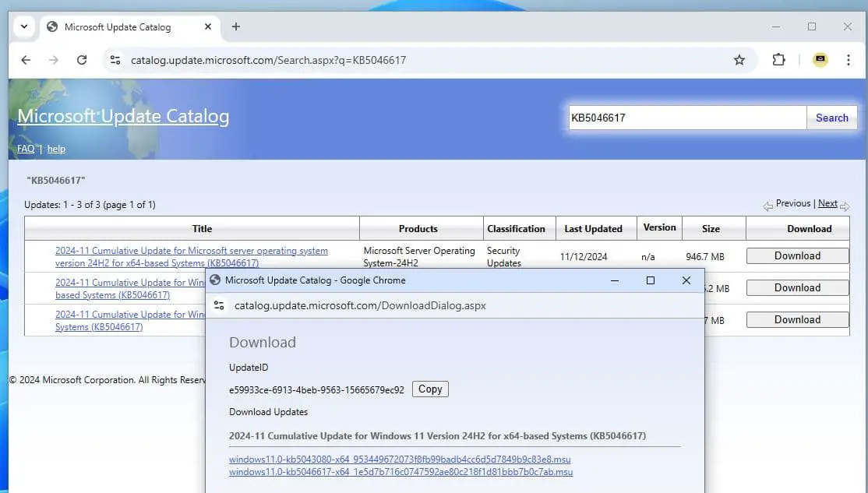Click Microsoft Server Operating System-24H2 product cell
The width and height of the screenshot is (868, 493).
(x=419, y=257)
